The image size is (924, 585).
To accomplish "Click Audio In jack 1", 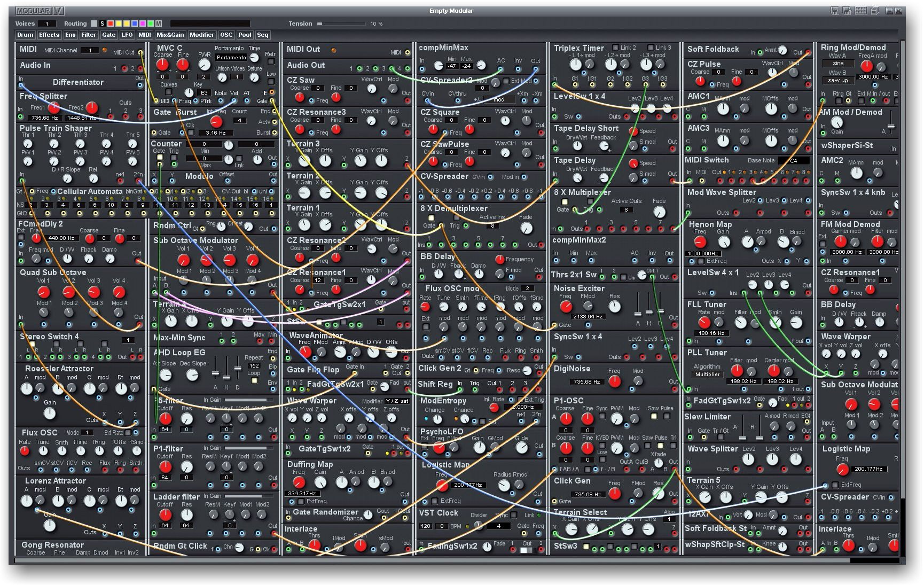I will (124, 68).
